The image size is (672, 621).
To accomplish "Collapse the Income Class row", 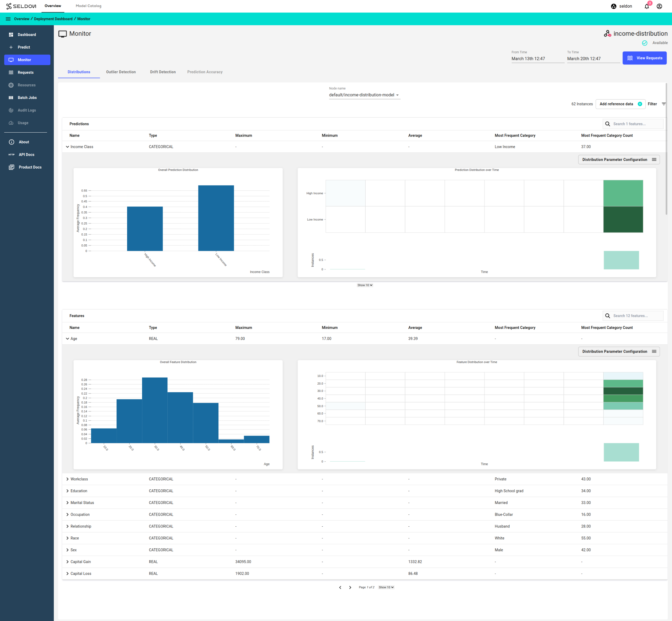I will 68,147.
